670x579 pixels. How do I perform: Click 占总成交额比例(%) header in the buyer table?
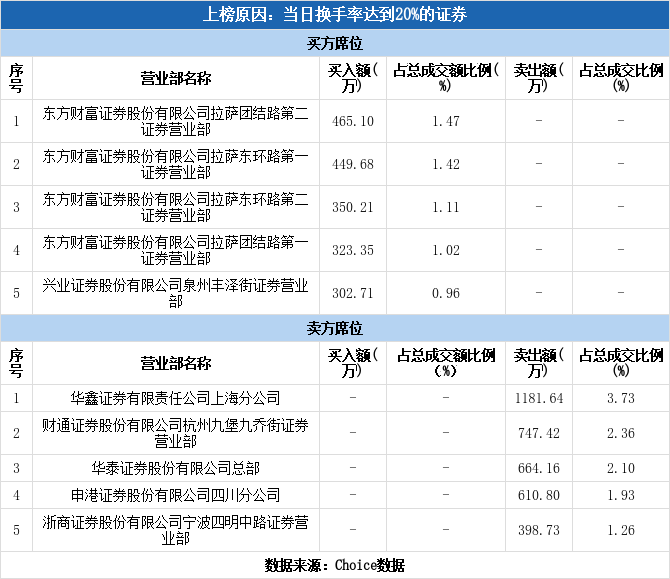coord(446,78)
